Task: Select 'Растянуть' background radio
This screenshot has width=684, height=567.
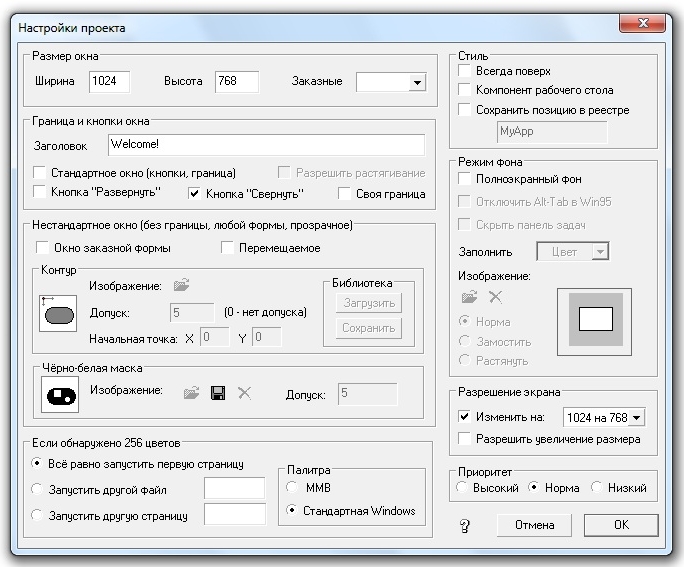Action: (465, 360)
